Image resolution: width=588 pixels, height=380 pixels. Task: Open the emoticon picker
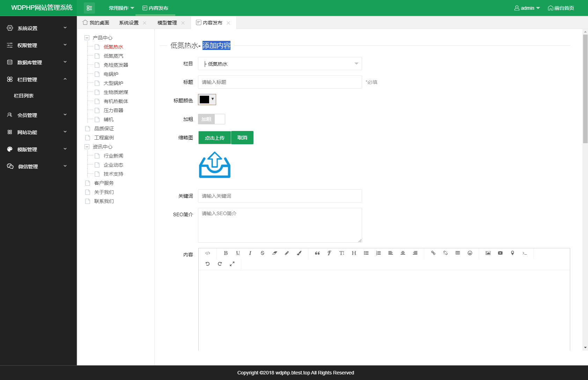click(470, 253)
